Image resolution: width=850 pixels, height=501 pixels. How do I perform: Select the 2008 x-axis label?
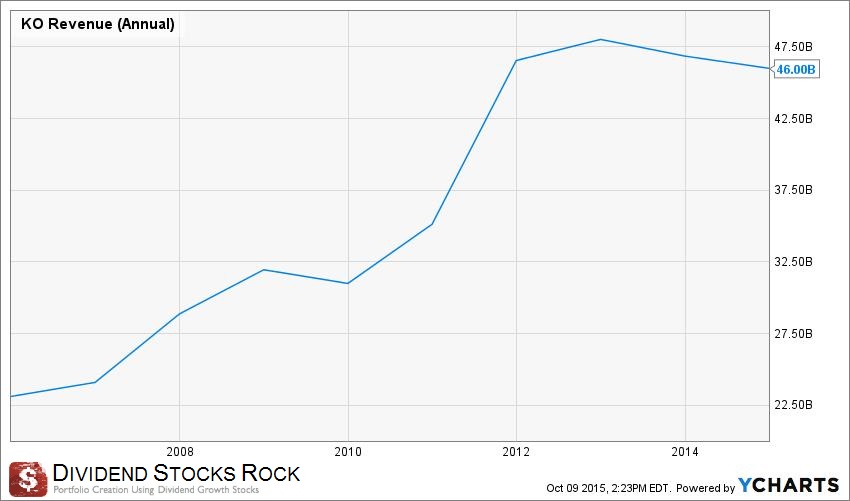coord(179,450)
